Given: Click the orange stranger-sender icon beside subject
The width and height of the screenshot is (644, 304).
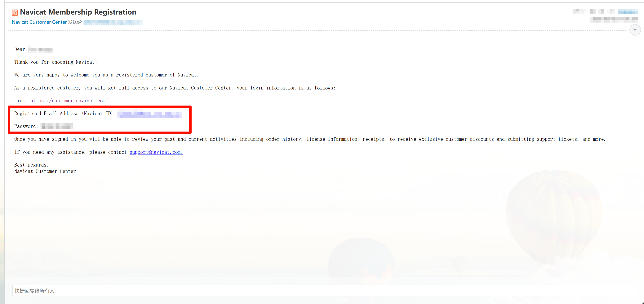Looking at the screenshot, I should click(x=15, y=12).
